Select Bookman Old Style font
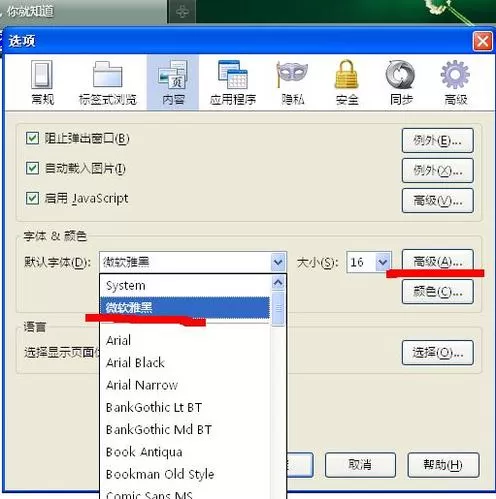496x499 pixels. 185,474
